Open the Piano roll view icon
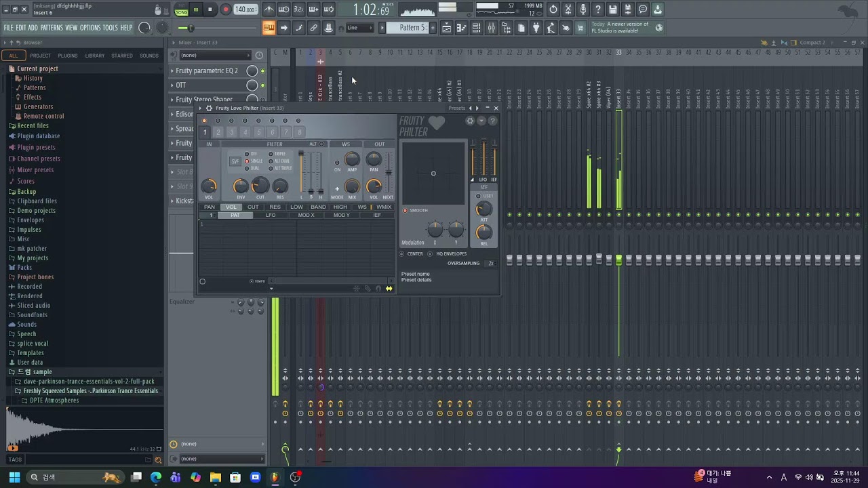 tap(462, 28)
